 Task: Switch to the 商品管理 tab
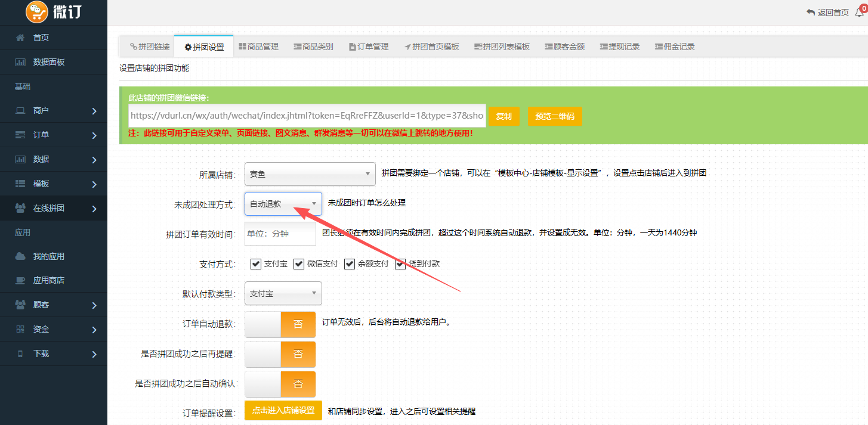258,46
